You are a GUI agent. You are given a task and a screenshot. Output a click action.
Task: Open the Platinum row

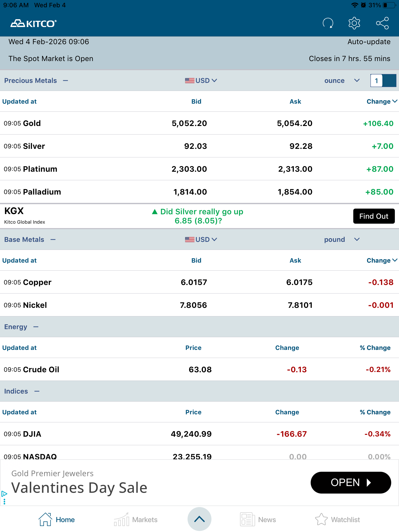click(x=199, y=169)
